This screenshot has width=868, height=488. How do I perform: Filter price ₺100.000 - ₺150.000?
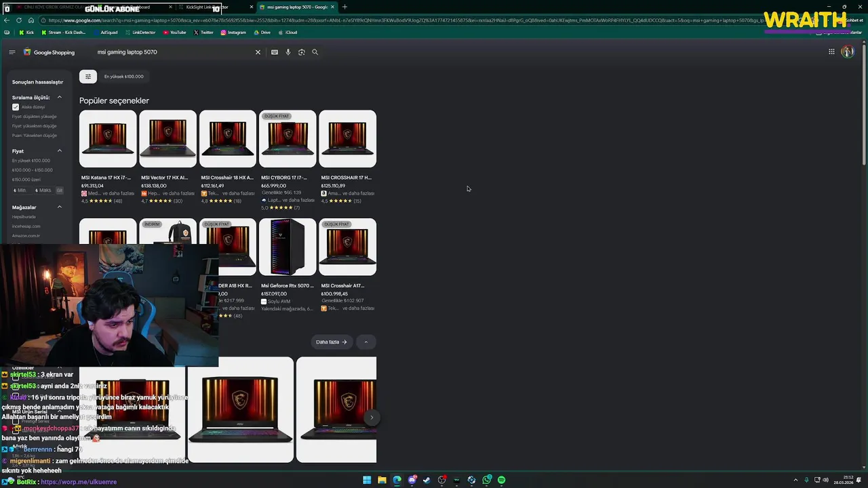click(32, 170)
